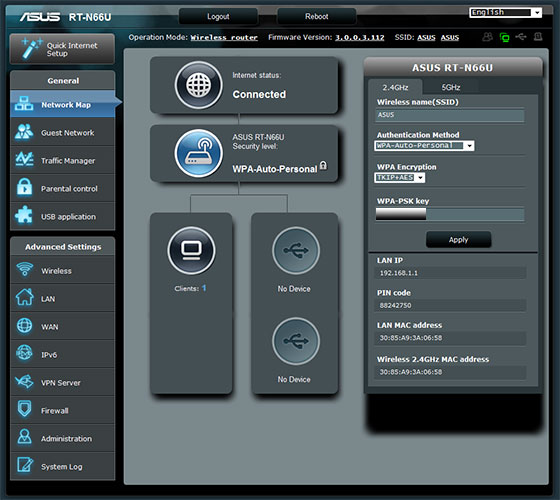
Task: Click the IPv6 globe icon
Action: pos(24,353)
